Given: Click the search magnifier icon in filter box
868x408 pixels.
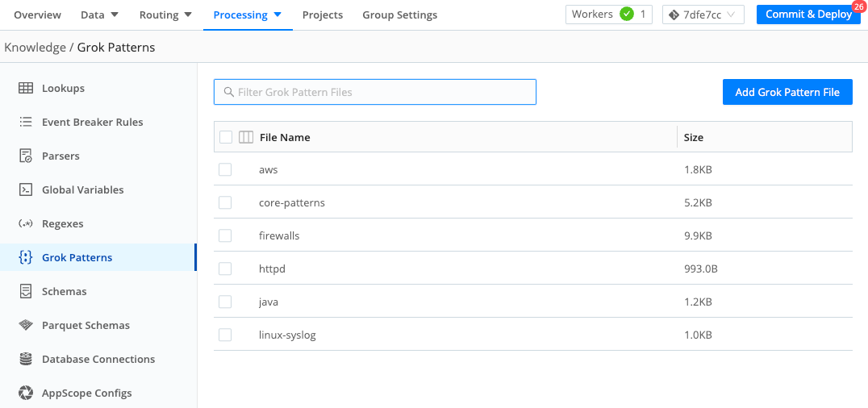Looking at the screenshot, I should tap(228, 92).
